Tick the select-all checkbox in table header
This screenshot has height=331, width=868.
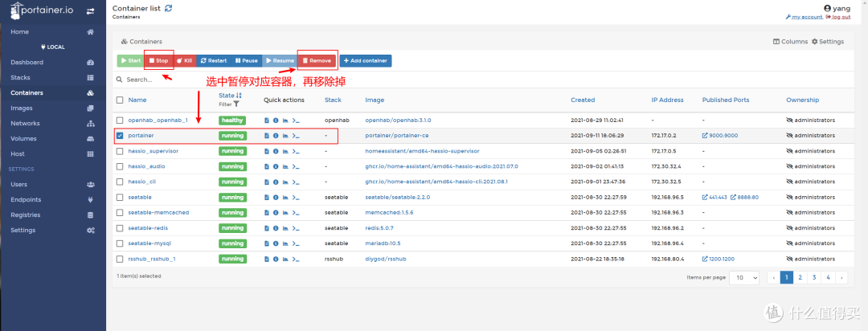pyautogui.click(x=120, y=100)
